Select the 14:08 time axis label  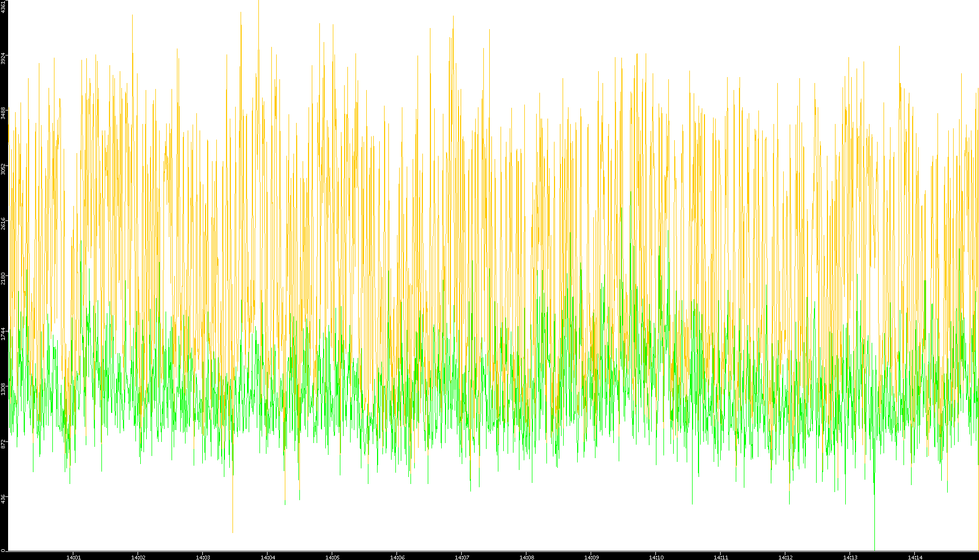[x=526, y=557]
